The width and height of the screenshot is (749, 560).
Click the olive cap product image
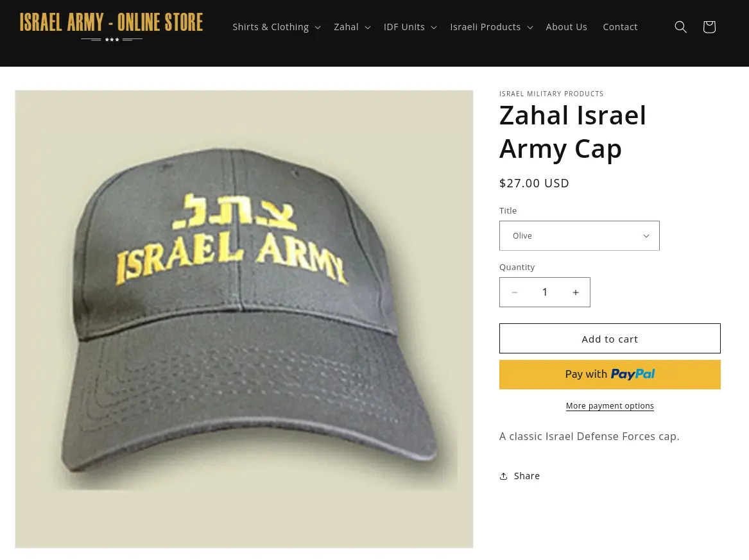pos(244,319)
